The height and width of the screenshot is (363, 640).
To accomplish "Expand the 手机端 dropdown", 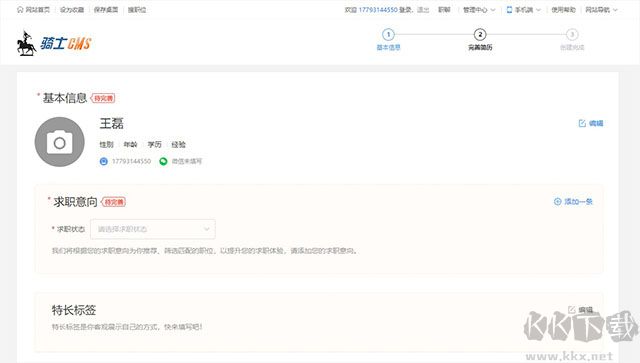I will pyautogui.click(x=527, y=10).
